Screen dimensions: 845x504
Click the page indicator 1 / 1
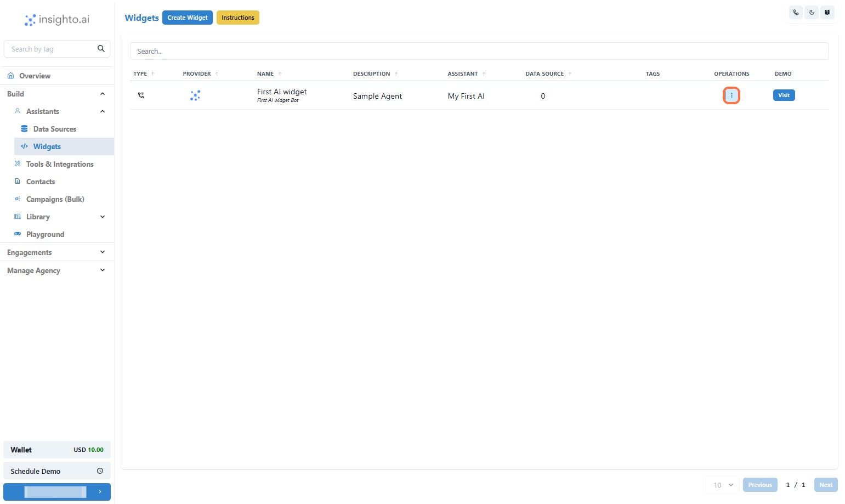click(796, 485)
